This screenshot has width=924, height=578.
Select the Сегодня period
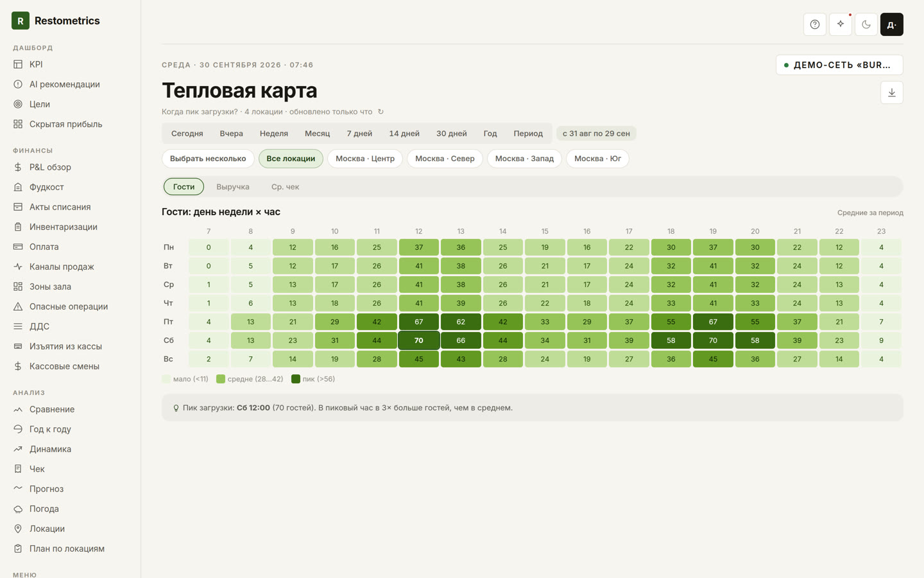tap(187, 134)
